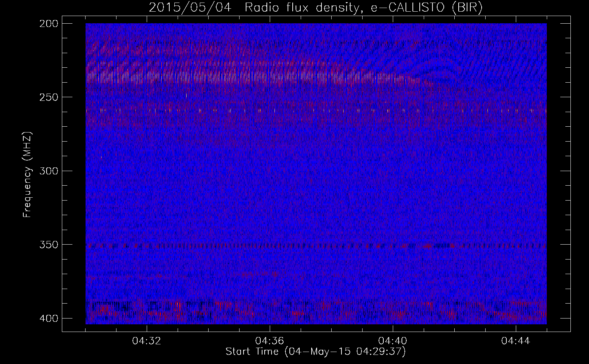Click the 'Start Time (04-May-15 04:29:37)' axis label

point(316,352)
